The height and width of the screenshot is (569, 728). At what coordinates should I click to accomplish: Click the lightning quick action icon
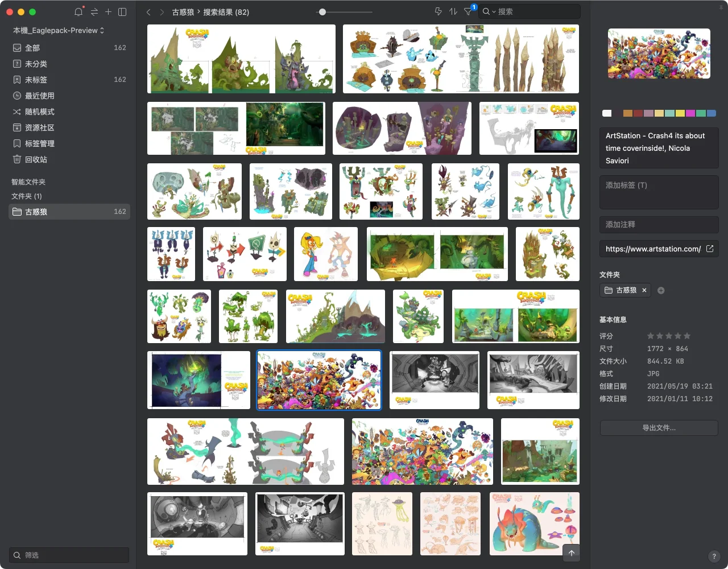click(438, 11)
